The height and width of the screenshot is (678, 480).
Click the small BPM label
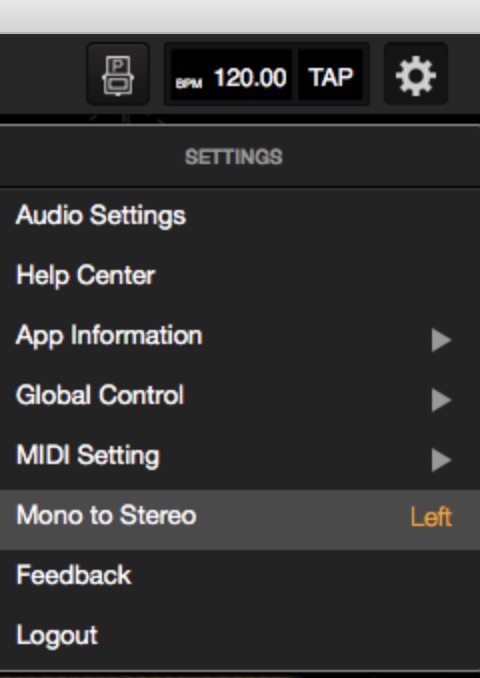coord(189,83)
